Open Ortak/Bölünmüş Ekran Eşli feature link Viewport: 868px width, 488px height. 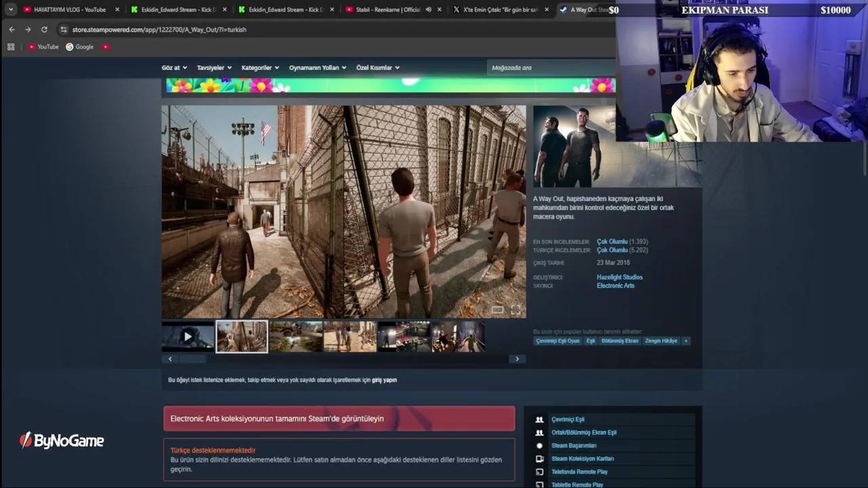[x=584, y=432]
